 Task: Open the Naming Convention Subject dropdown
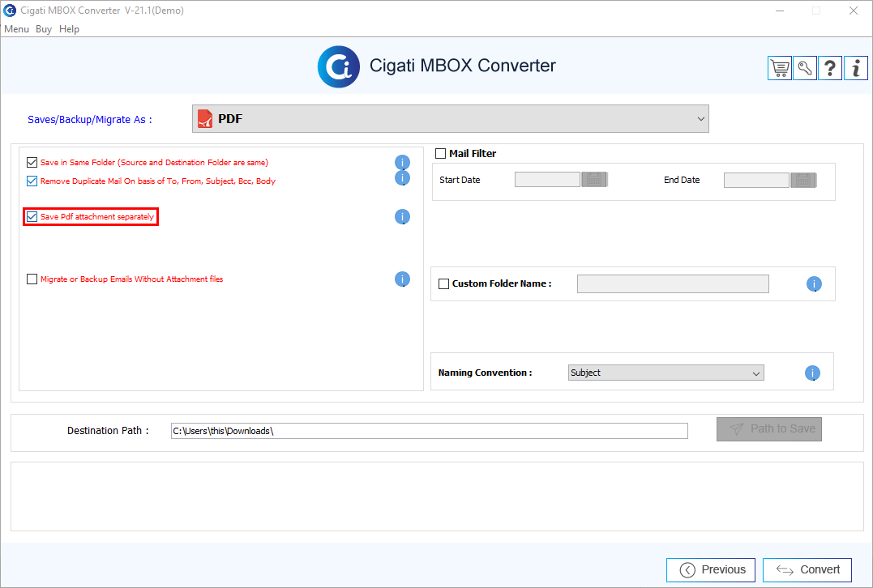point(665,373)
